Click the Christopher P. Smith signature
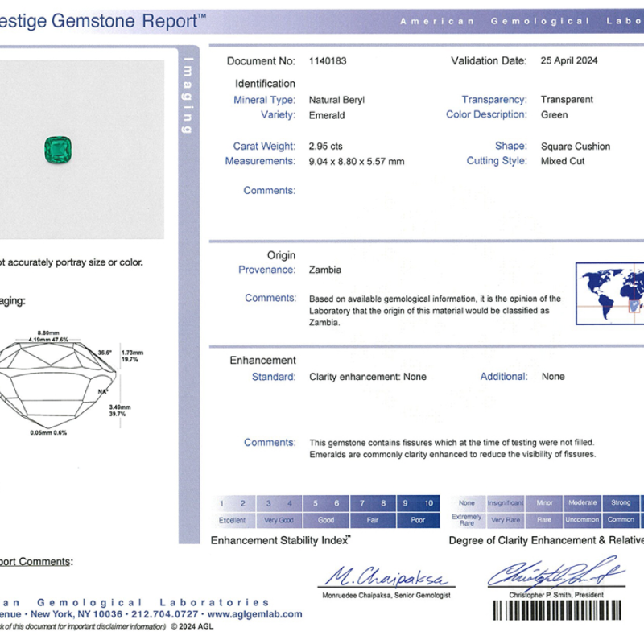Image resolution: width=644 pixels, height=644 pixels. point(556,573)
